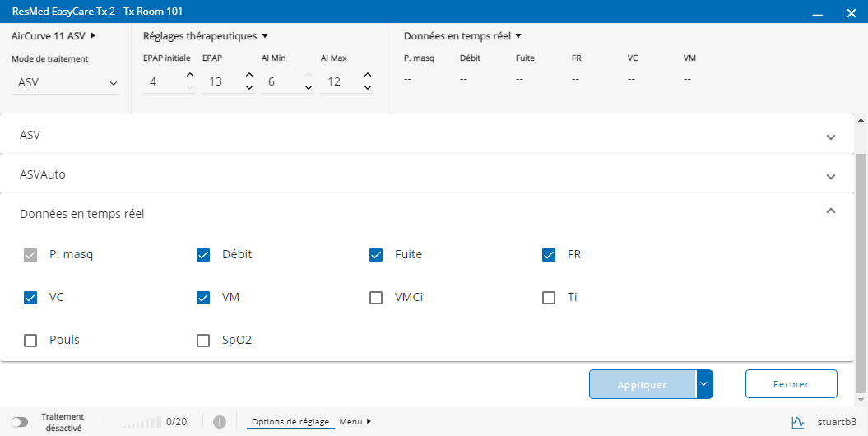The height and width of the screenshot is (436, 868).
Task: Uncheck the Débit checkbox
Action: (203, 255)
